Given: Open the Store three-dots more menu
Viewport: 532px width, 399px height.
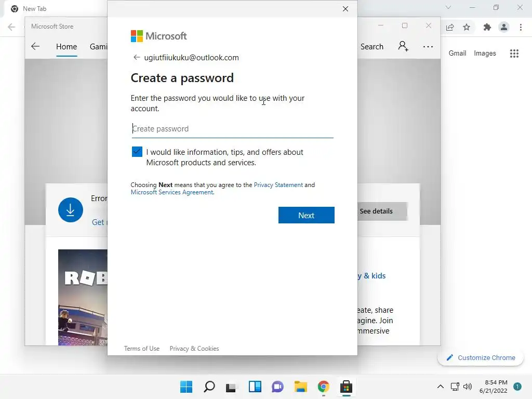Looking at the screenshot, I should click(428, 46).
